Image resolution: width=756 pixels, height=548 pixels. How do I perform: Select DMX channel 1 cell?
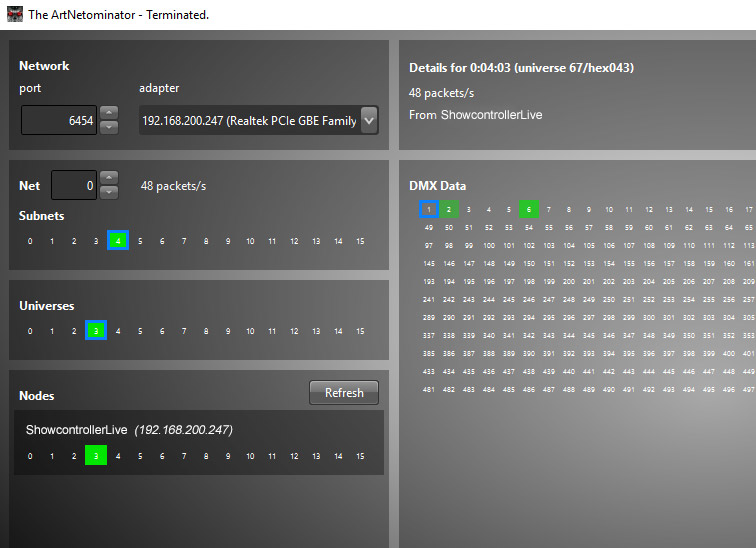pyautogui.click(x=429, y=209)
